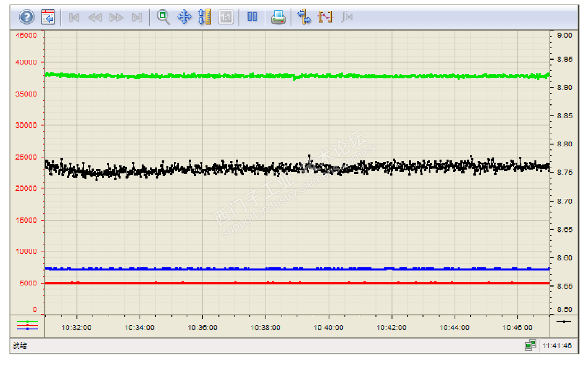Click the 10:44:00 time axis label
The height and width of the screenshot is (367, 588).
point(454,327)
